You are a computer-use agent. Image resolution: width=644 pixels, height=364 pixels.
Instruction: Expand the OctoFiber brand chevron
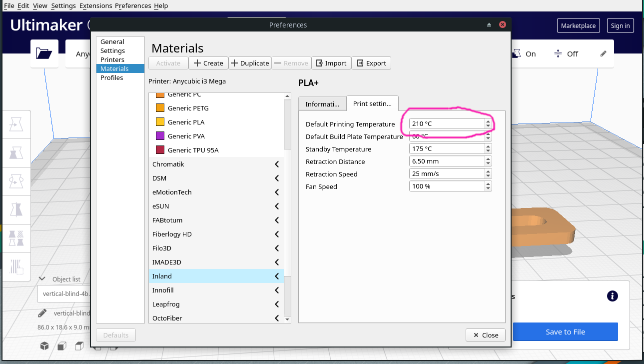click(x=277, y=318)
